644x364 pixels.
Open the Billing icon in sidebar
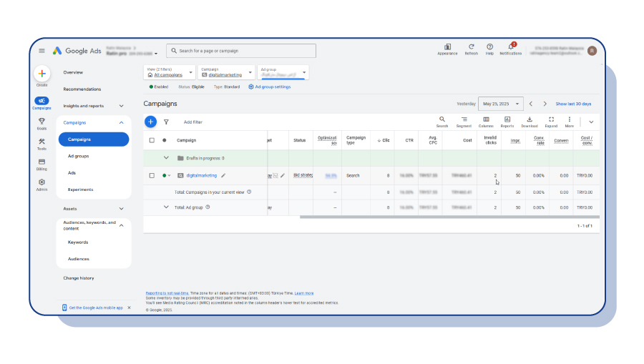coord(42,164)
